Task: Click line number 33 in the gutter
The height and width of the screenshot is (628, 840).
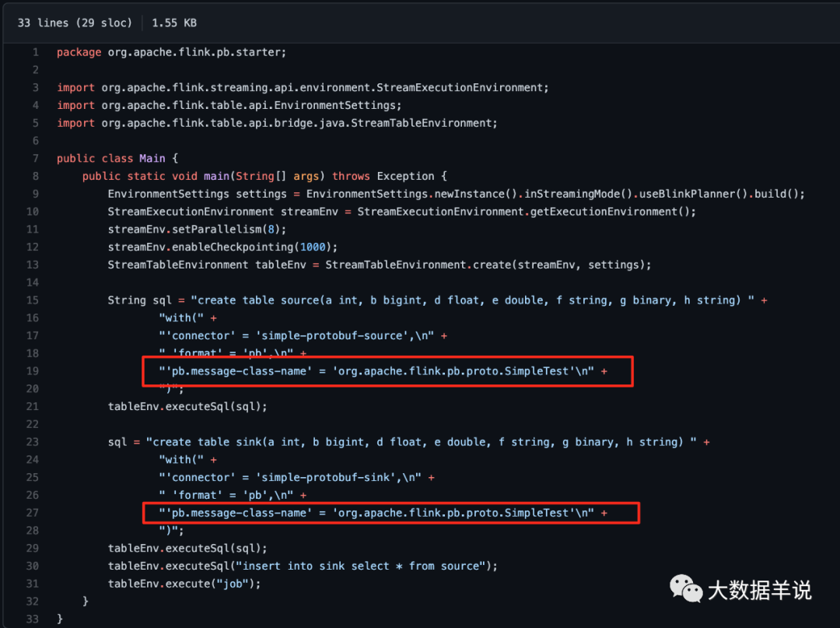Action: (33, 619)
